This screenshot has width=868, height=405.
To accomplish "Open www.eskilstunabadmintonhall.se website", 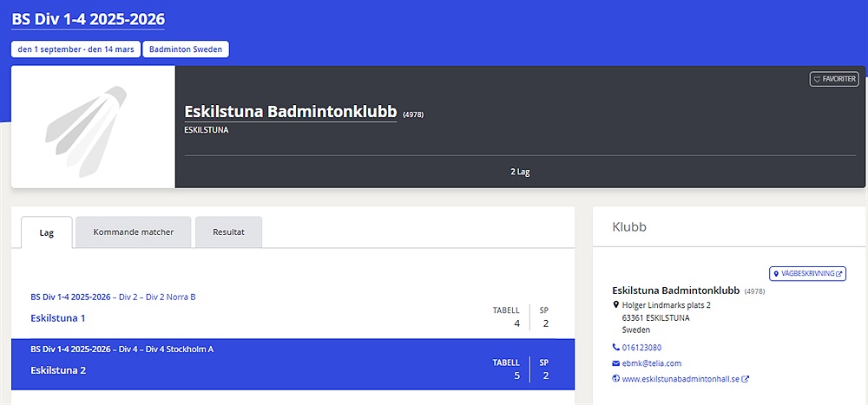I will [681, 380].
